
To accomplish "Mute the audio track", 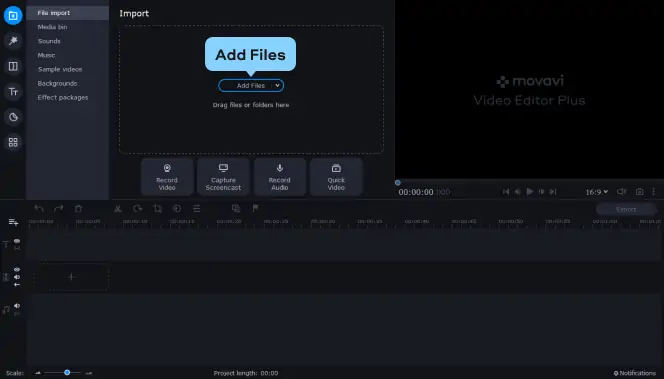I will pos(17,306).
